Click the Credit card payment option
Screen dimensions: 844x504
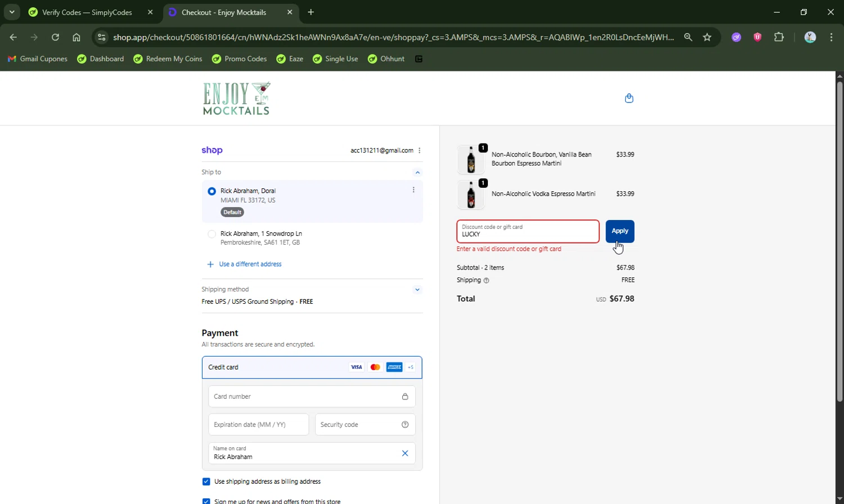312,367
